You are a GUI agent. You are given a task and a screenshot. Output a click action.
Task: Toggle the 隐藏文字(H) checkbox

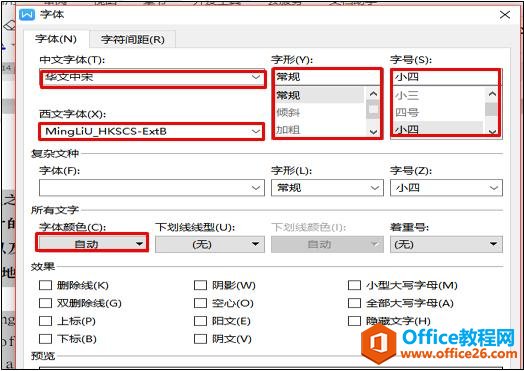354,321
